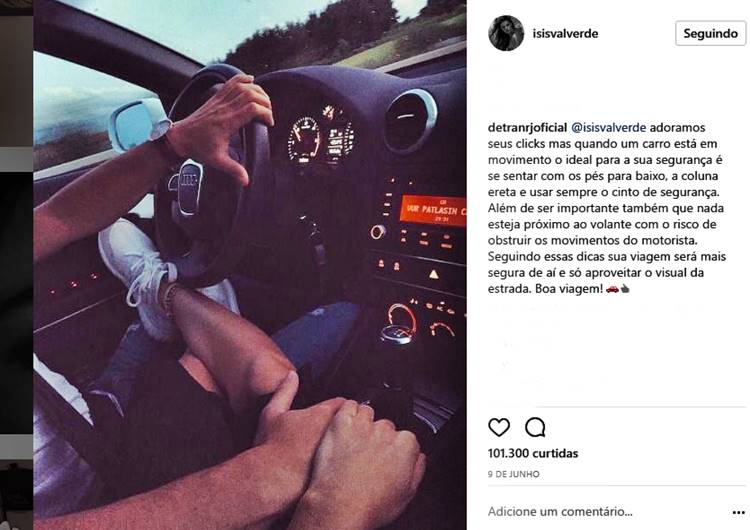Click the car interior post photo
Viewport: 750px width, 530px height.
coord(250,265)
